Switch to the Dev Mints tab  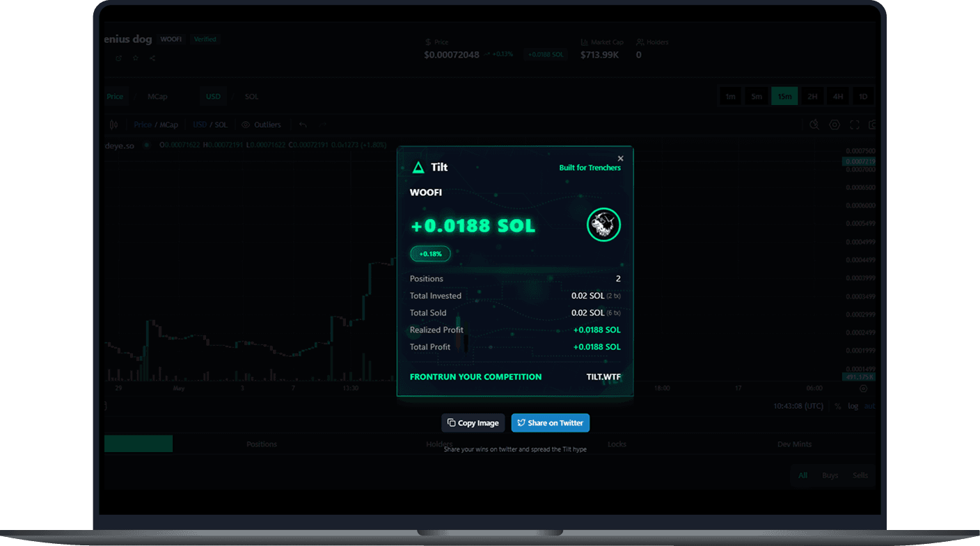pos(794,444)
